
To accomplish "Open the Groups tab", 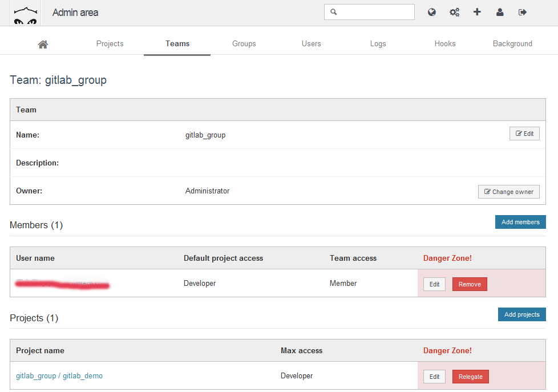I will [244, 43].
